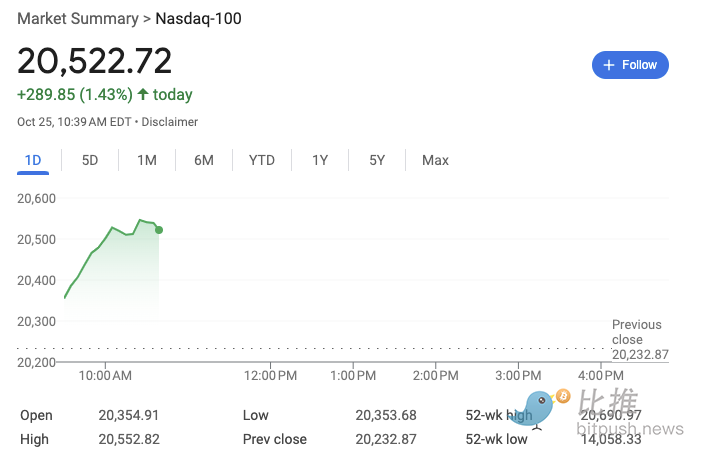Click the Nasdaq-100 title text
This screenshot has height=456, width=704.
(198, 19)
